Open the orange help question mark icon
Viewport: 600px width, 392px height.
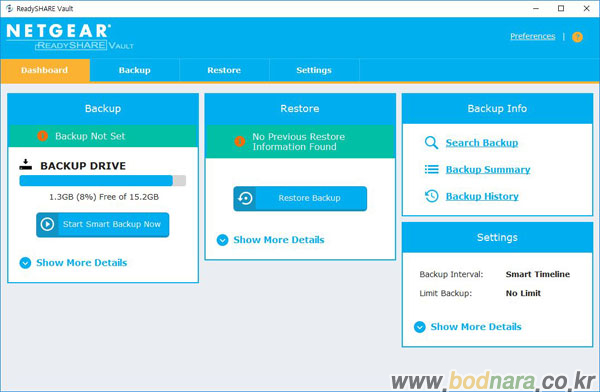[x=577, y=37]
